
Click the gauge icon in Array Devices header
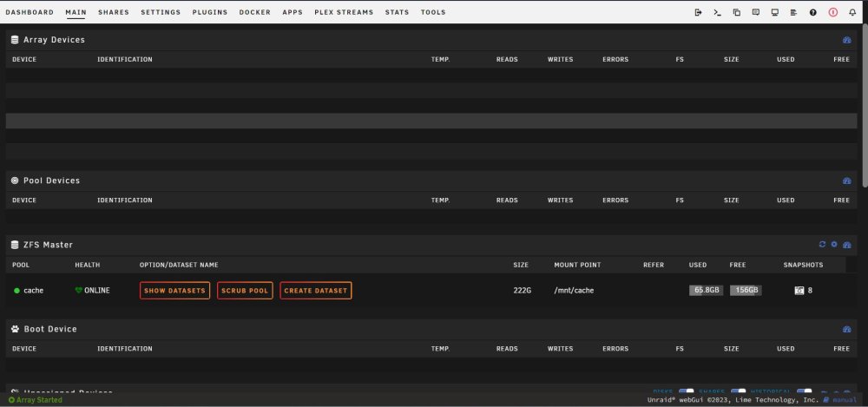tap(846, 40)
